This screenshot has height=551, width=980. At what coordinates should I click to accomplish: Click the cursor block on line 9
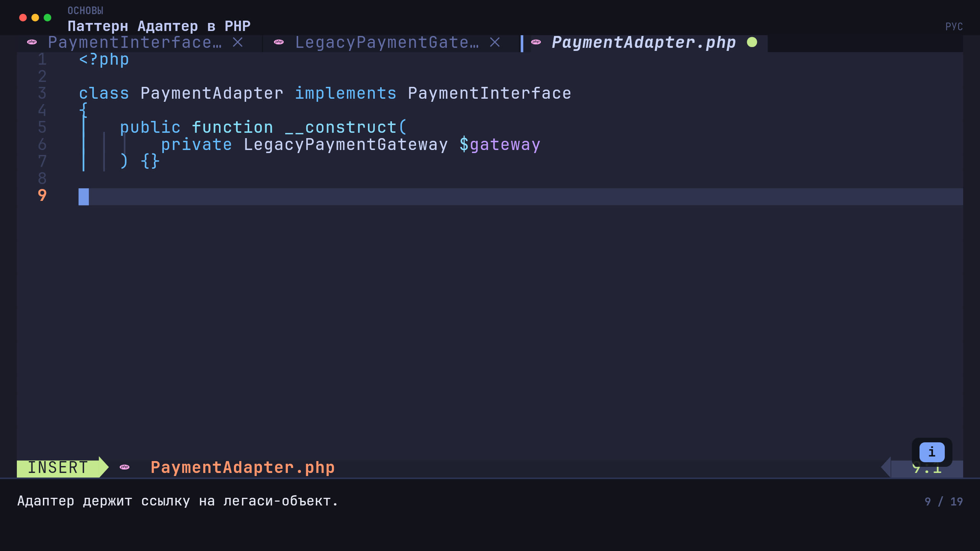(x=84, y=197)
